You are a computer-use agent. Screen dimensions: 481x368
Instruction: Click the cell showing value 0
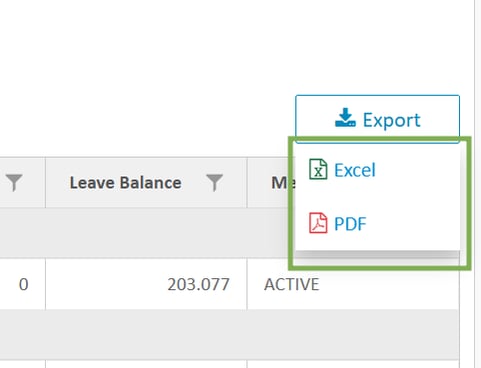[x=22, y=284]
